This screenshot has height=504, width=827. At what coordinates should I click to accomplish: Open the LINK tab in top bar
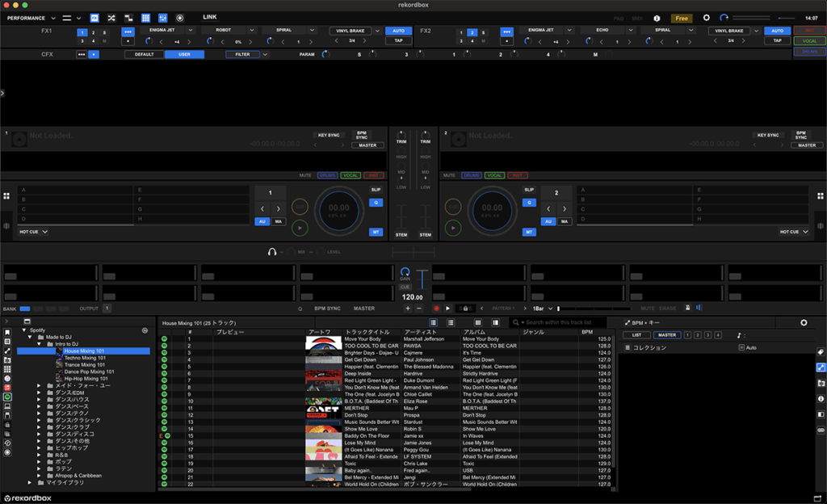pos(210,18)
